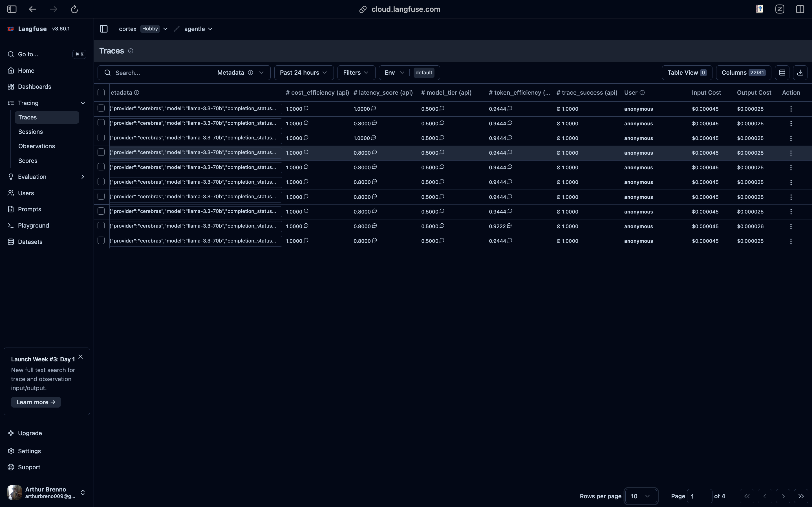The height and width of the screenshot is (507, 812).
Task: Select the first trace row checkbox
Action: point(101,108)
